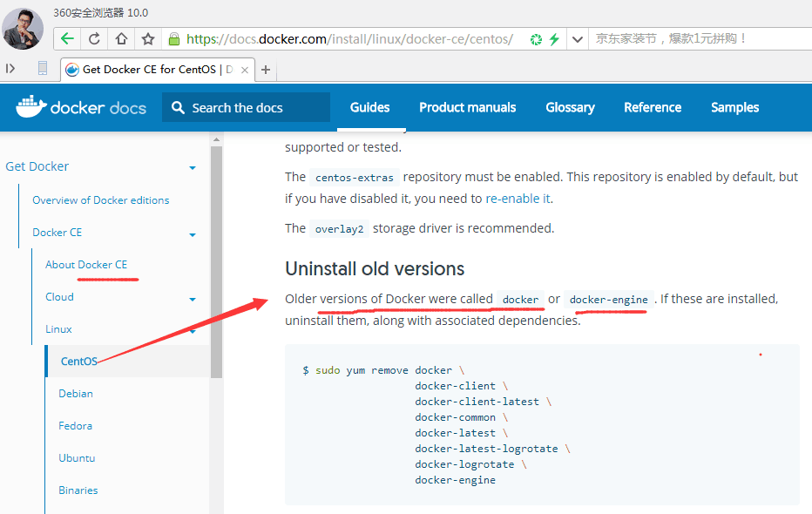This screenshot has height=514, width=812.
Task: Click the address bar URL
Action: click(x=349, y=39)
